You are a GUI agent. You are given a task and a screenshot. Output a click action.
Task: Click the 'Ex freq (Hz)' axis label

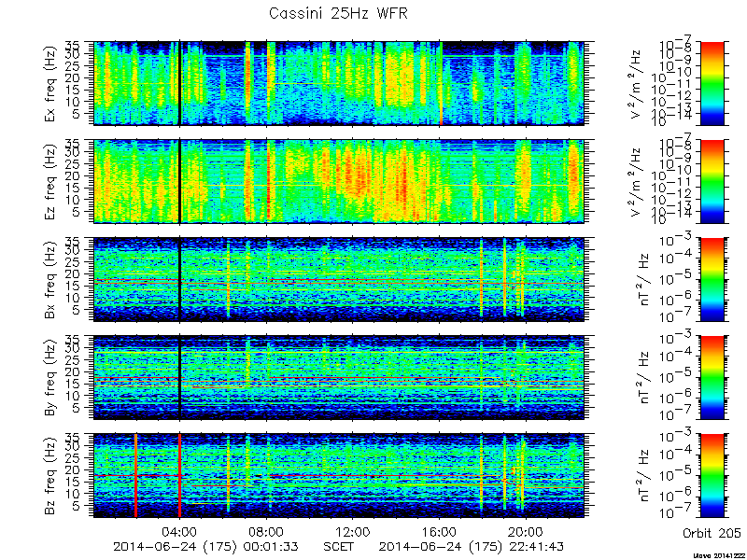(x=50, y=83)
